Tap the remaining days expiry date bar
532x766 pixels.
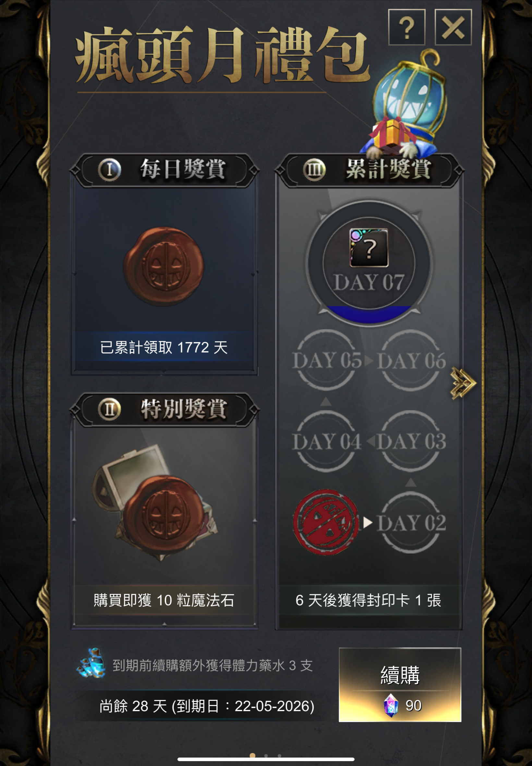(207, 706)
